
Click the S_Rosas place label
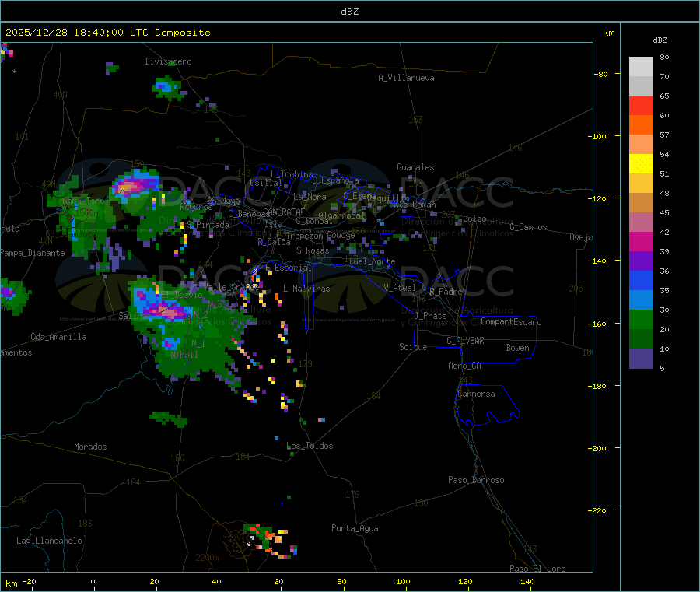point(313,250)
